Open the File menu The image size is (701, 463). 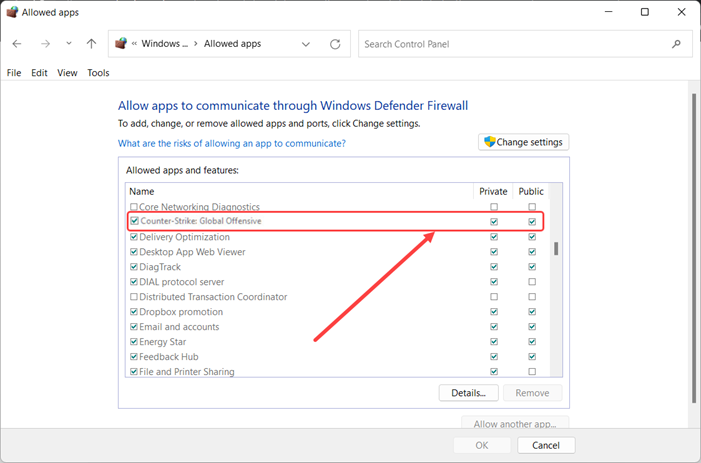pos(14,73)
